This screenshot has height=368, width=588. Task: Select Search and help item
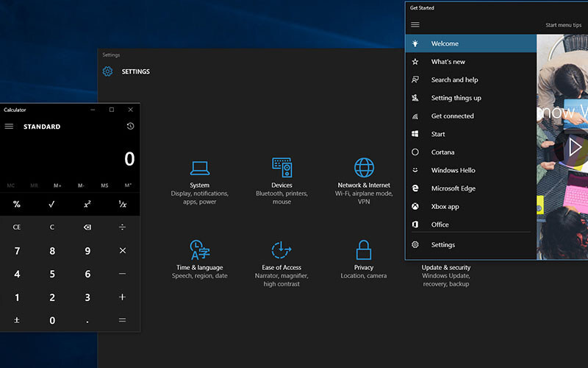pyautogui.click(x=471, y=79)
